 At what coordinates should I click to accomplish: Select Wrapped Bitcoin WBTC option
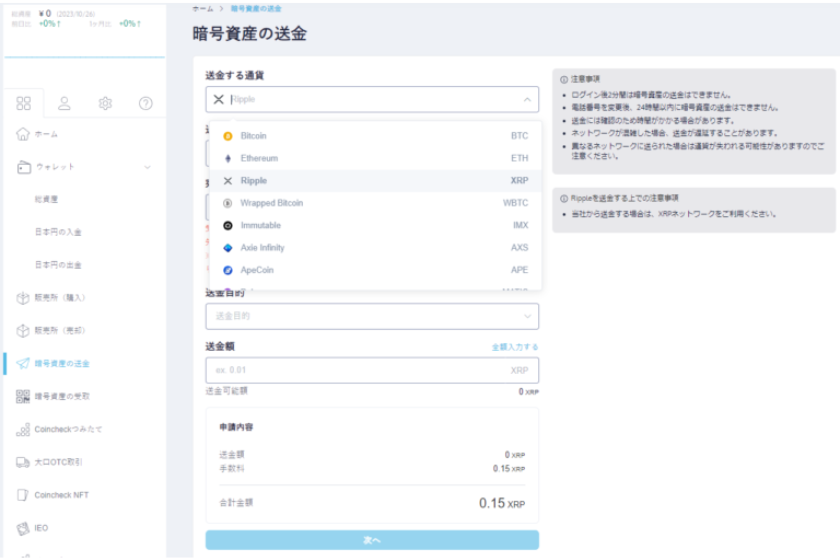point(376,203)
